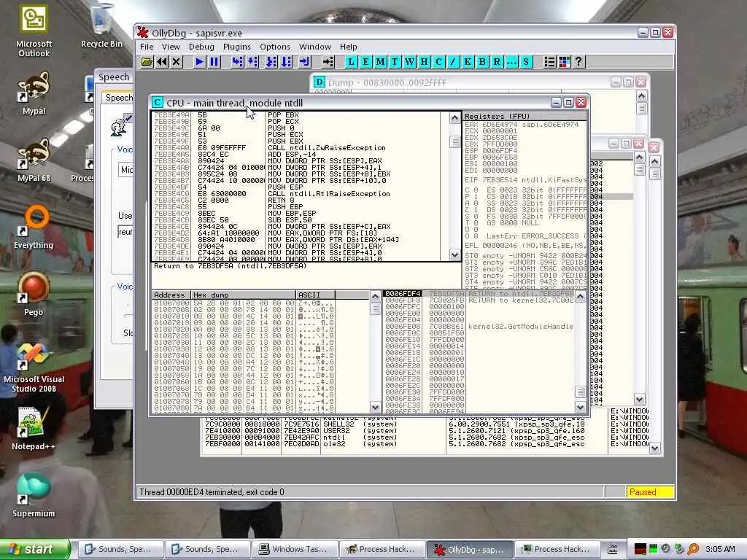Run the program with the play icon

pyautogui.click(x=200, y=62)
